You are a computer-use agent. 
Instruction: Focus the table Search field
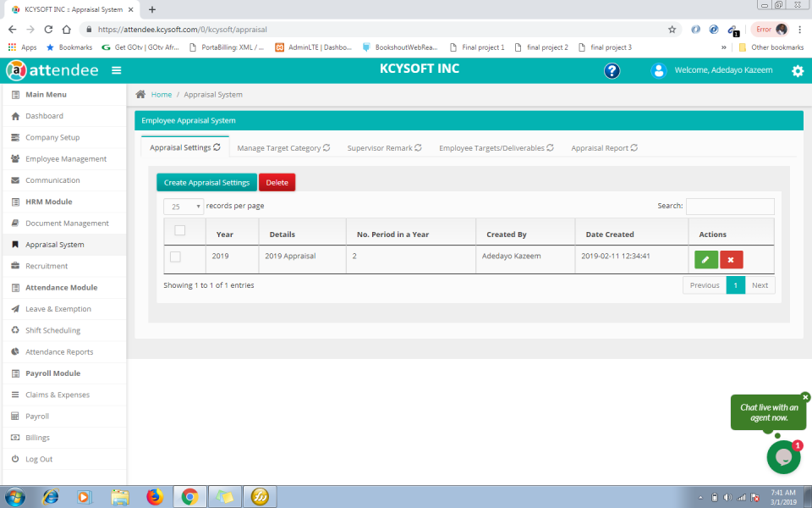(x=730, y=207)
